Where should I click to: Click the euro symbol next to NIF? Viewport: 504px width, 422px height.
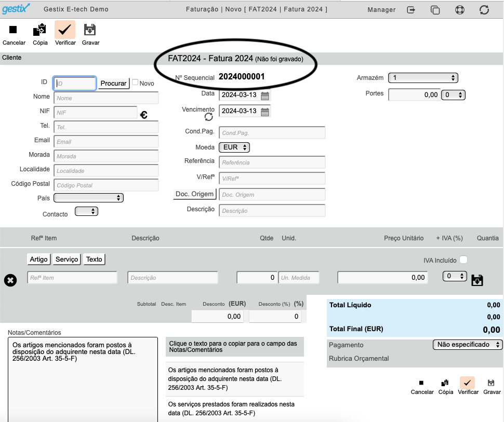point(144,115)
